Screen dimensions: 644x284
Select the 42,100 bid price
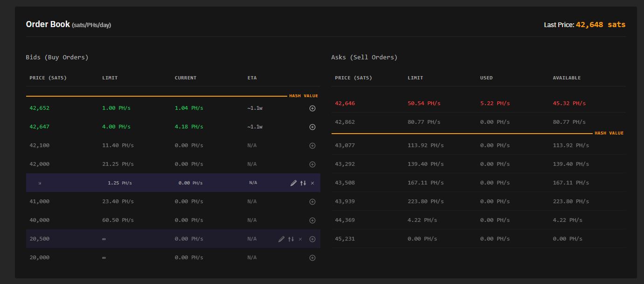point(39,145)
